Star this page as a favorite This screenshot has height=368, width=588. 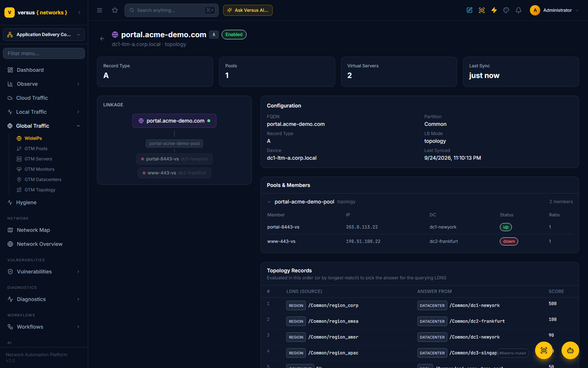pyautogui.click(x=115, y=10)
